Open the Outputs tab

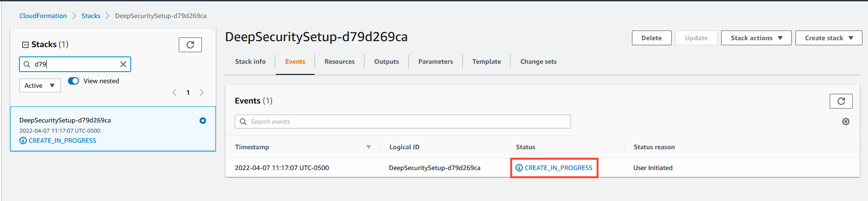coord(387,61)
